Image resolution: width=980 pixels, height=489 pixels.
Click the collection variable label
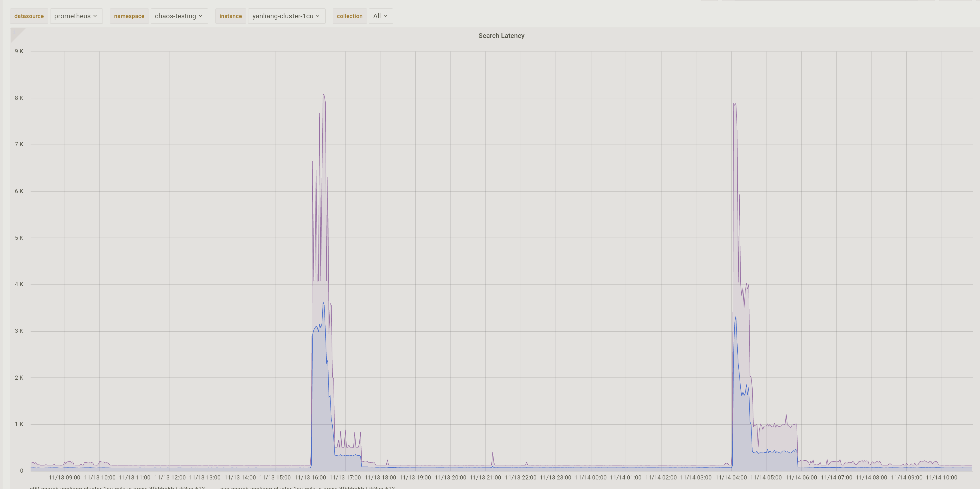click(x=350, y=16)
